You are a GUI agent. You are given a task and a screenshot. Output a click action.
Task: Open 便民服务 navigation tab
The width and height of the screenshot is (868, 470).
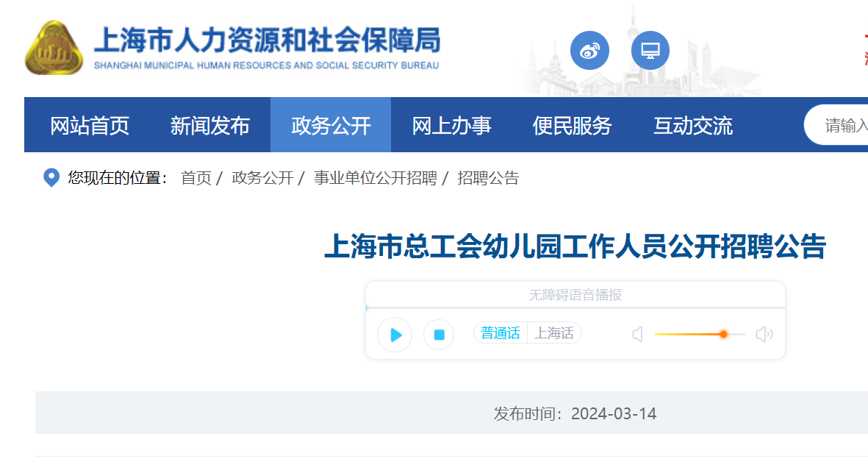click(572, 125)
